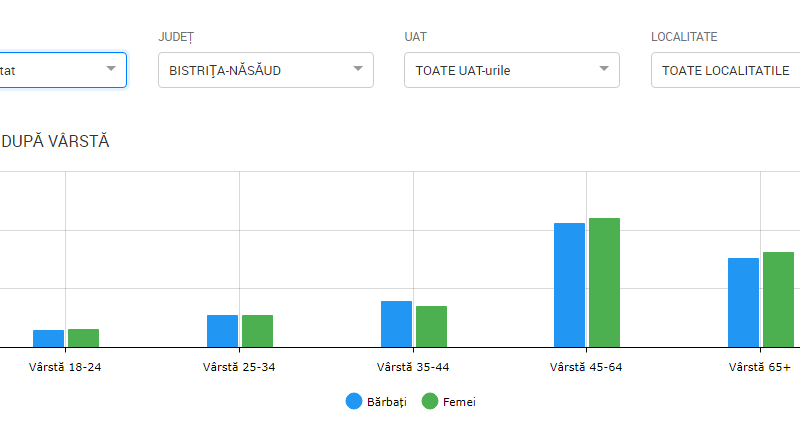This screenshot has width=800, height=440.
Task: Click the Vârstă 25-34 axis label
Action: (239, 367)
